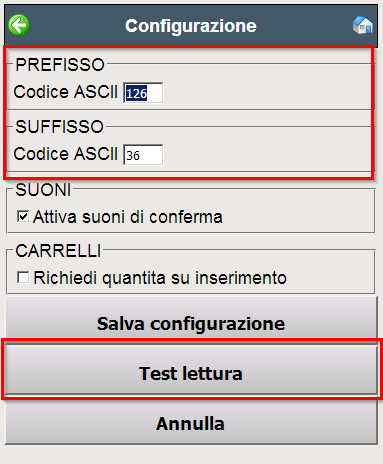The width and height of the screenshot is (383, 464).
Task: Select the SUFFISSO group heading
Action: click(59, 126)
